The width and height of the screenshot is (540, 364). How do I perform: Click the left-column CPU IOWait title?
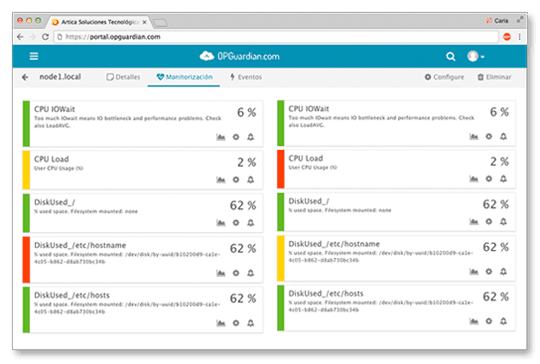pos(54,109)
